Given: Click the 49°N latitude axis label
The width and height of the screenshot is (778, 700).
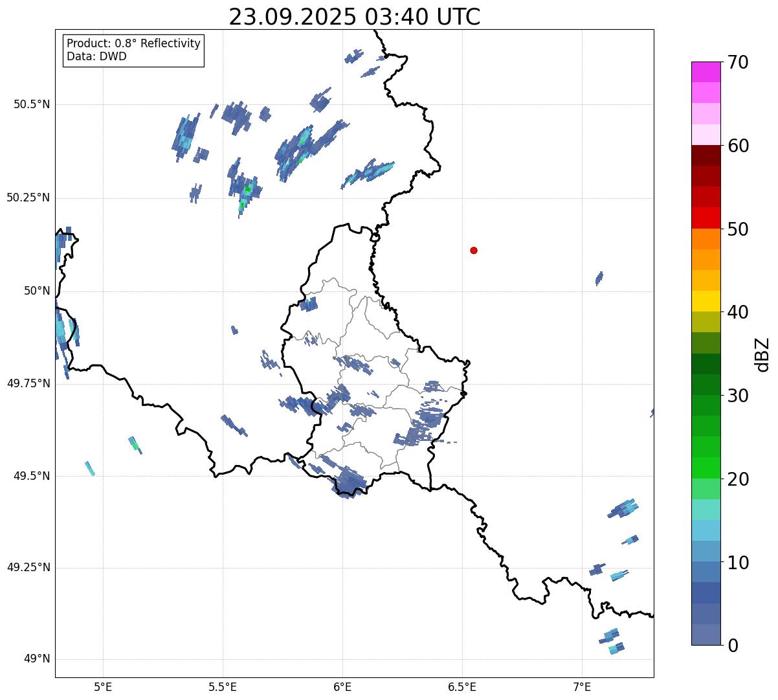Looking at the screenshot, I should (36, 659).
